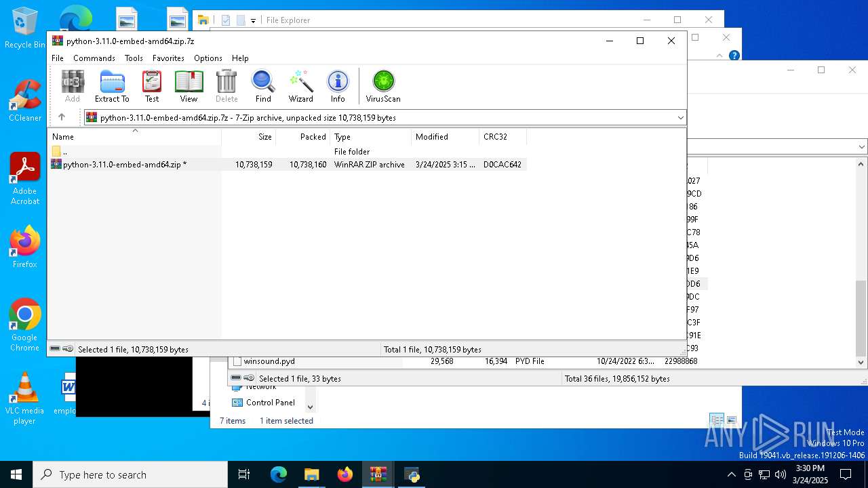Open File Explorer from the taskbar
868x488 pixels.
[x=311, y=474]
